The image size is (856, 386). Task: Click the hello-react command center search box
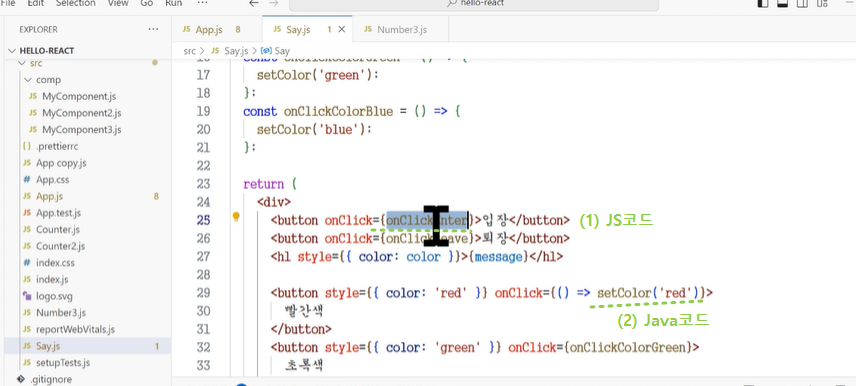[473, 4]
